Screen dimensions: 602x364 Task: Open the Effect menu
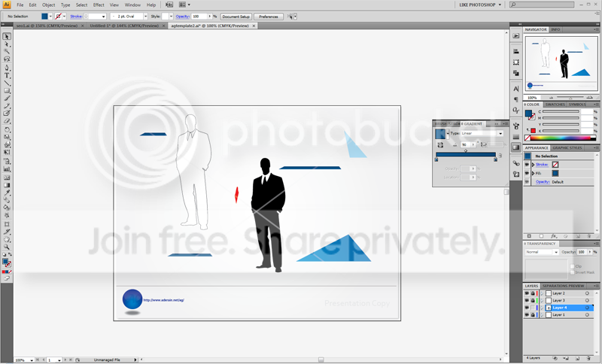click(x=99, y=5)
